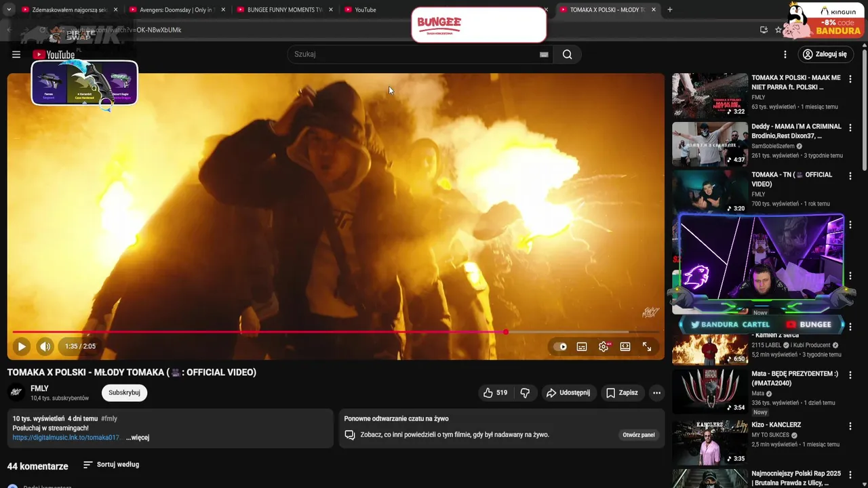Image resolution: width=868 pixels, height=488 pixels.
Task: Close the Avengers: Doomsday tab
Action: click(223, 9)
